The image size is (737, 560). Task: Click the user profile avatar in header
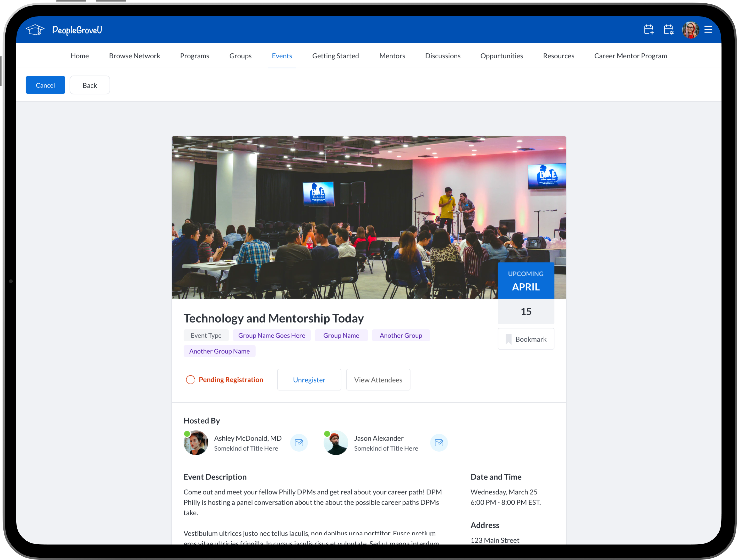[x=690, y=30]
